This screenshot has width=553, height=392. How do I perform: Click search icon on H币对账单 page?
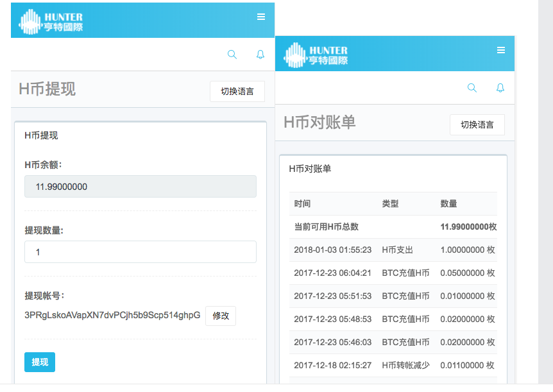pyautogui.click(x=472, y=88)
